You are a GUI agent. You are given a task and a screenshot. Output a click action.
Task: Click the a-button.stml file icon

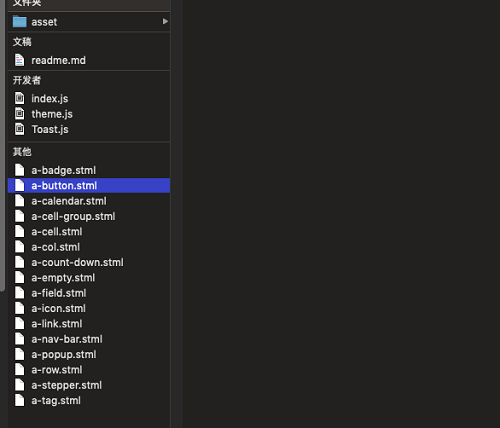19,185
